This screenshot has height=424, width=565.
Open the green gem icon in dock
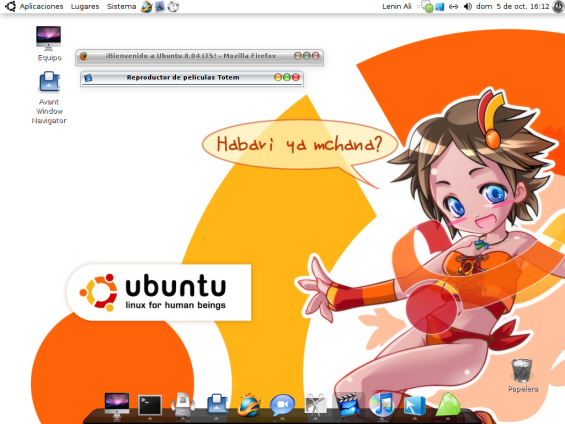[448, 404]
